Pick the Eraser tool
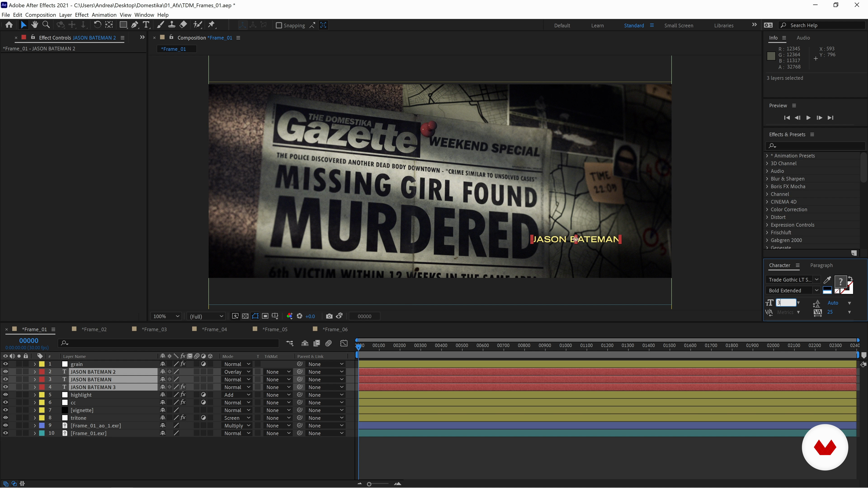Viewport: 868px width, 488px height. pos(183,25)
